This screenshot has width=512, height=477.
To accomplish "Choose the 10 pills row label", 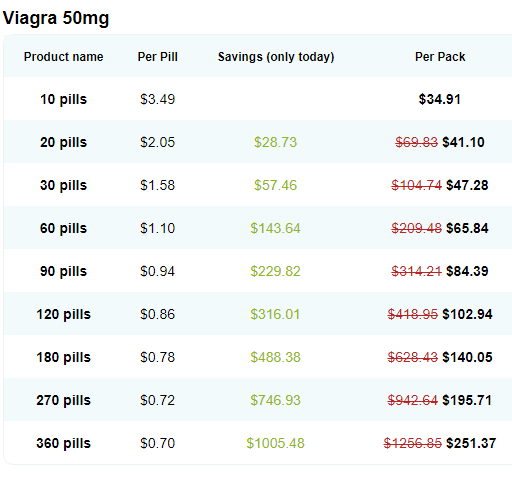I will (x=63, y=99).
